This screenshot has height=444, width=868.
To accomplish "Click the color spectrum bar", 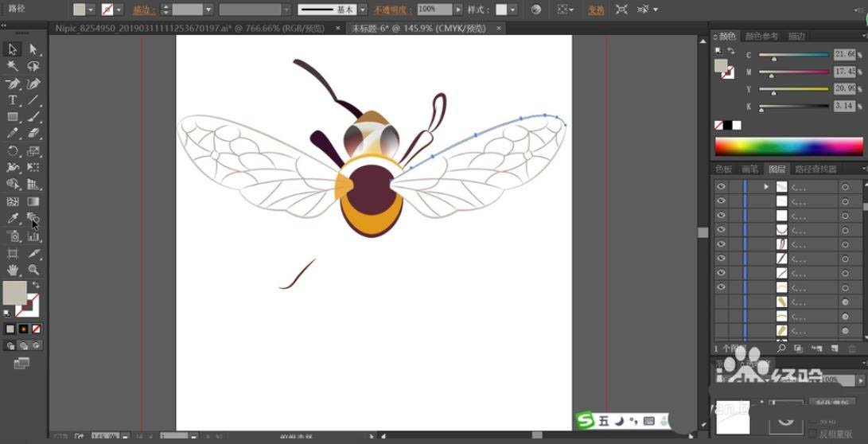I will click(x=788, y=146).
